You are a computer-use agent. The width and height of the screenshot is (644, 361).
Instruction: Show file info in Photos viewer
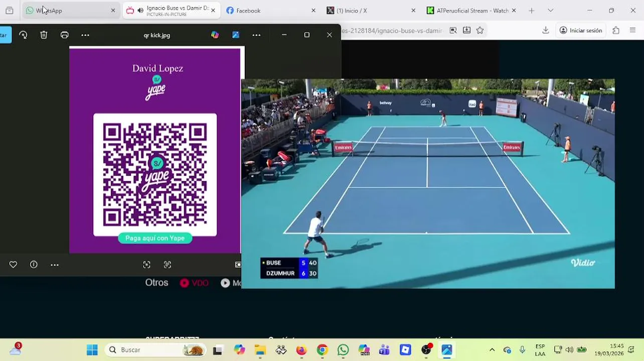click(34, 265)
